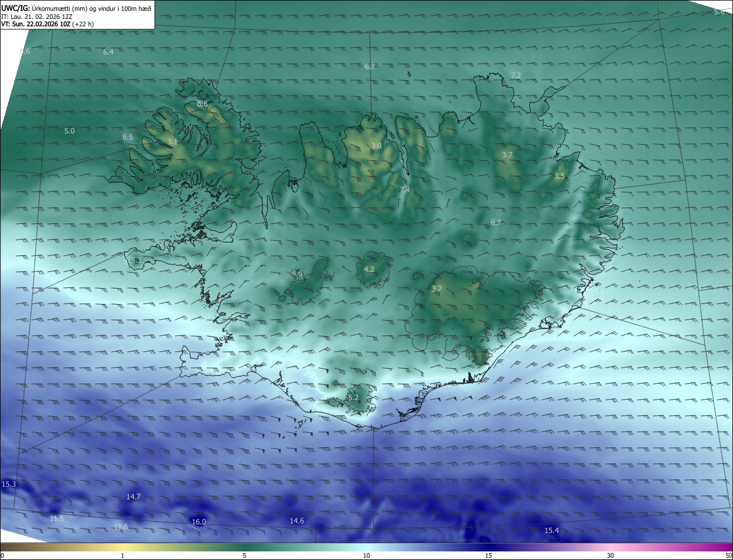The height and width of the screenshot is (560, 733).
Task: Click the 5.3 value on Snæfellsnes peninsula
Action: pos(136,261)
